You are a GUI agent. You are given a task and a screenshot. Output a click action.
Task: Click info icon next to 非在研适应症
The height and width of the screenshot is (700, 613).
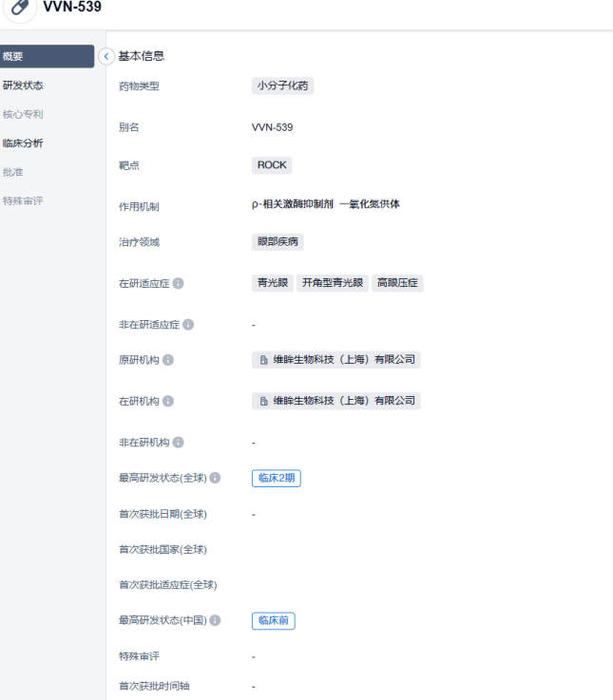(x=188, y=325)
